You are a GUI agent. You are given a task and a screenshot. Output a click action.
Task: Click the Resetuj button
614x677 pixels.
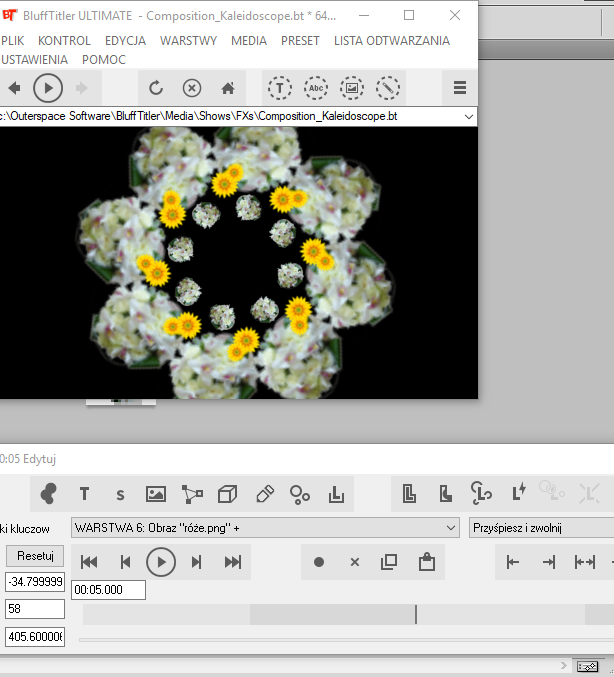(x=35, y=555)
